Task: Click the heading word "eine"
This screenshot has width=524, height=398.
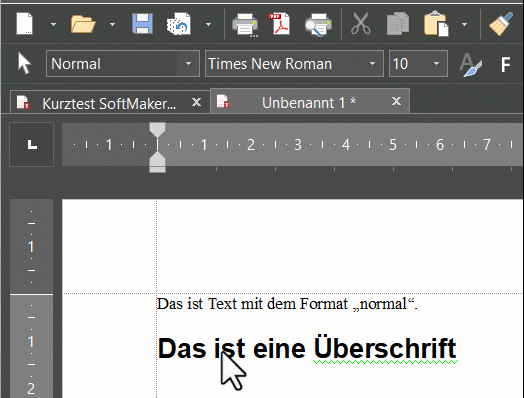Action: tap(279, 349)
